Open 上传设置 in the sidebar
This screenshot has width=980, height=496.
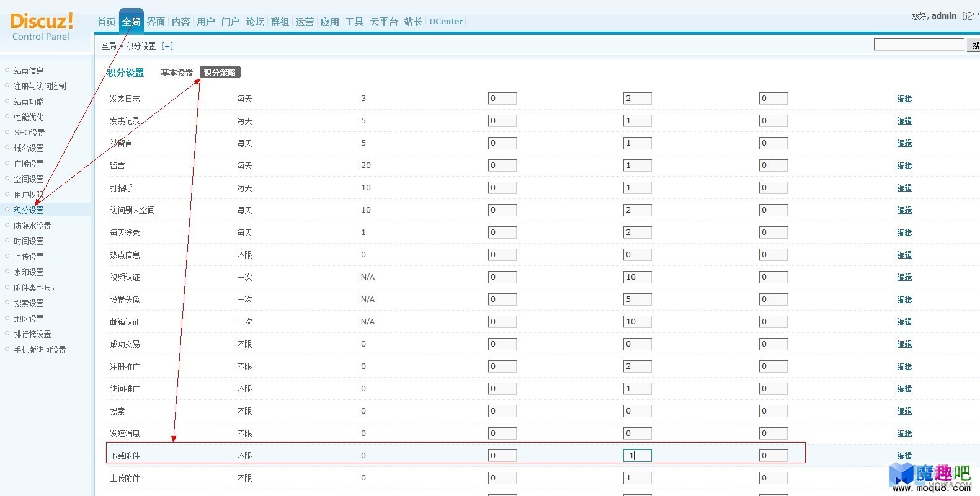pyautogui.click(x=29, y=257)
